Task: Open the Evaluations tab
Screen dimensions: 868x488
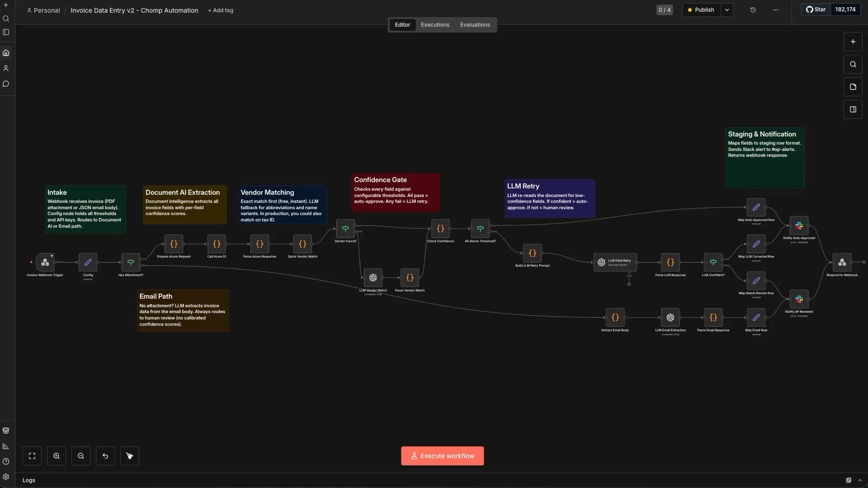Action: 475,25
